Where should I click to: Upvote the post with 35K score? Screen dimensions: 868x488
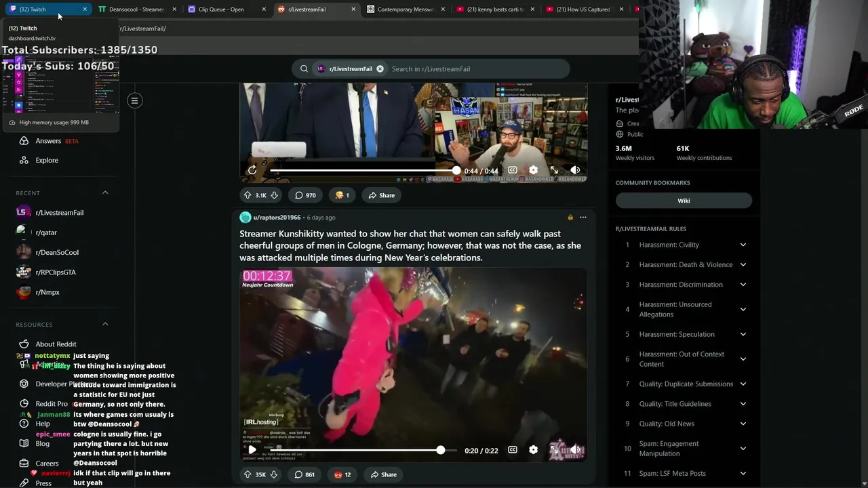(x=248, y=474)
